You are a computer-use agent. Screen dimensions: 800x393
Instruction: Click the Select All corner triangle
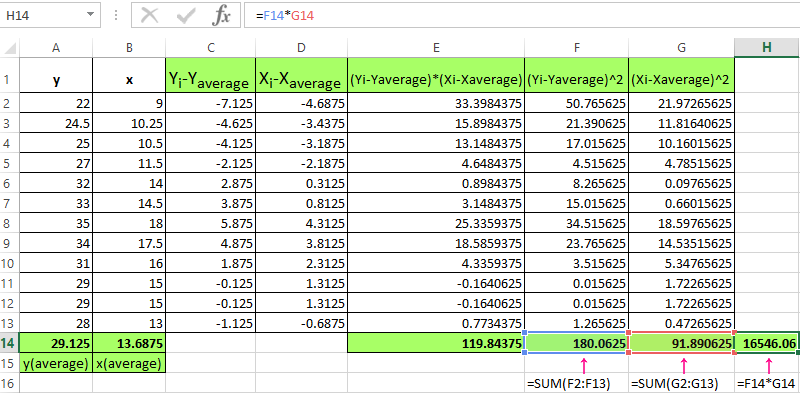click(x=10, y=49)
